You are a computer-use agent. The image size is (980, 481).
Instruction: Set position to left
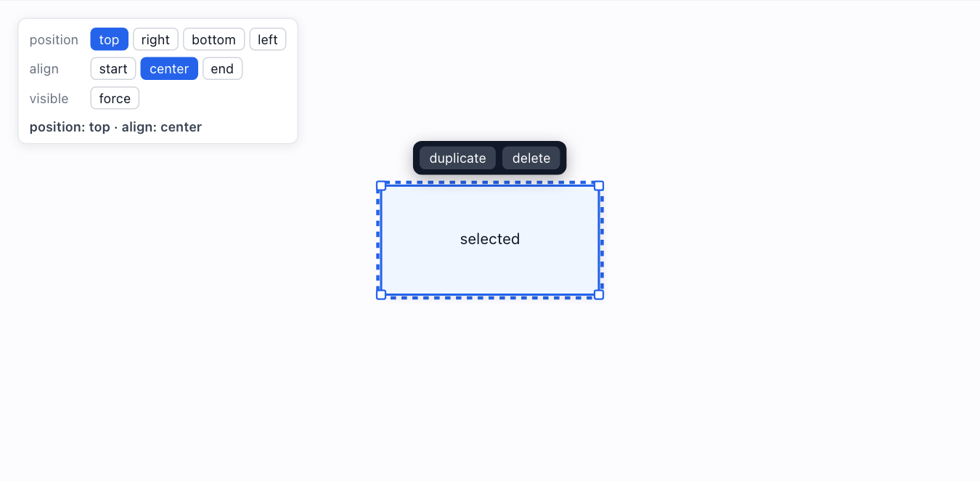pyautogui.click(x=268, y=39)
